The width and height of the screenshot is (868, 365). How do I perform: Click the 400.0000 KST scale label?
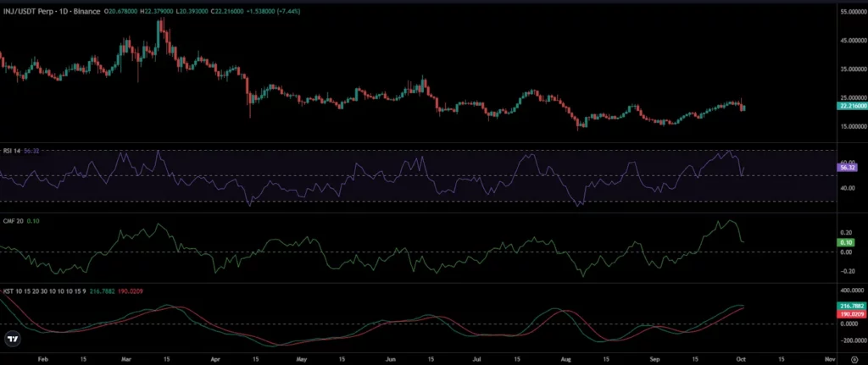coord(853,290)
